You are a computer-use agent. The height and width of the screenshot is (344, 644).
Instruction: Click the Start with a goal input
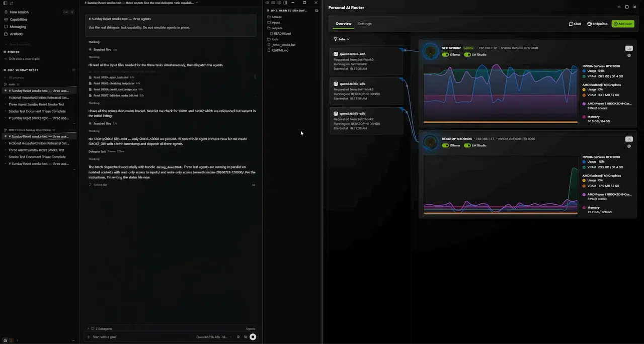tap(141, 337)
